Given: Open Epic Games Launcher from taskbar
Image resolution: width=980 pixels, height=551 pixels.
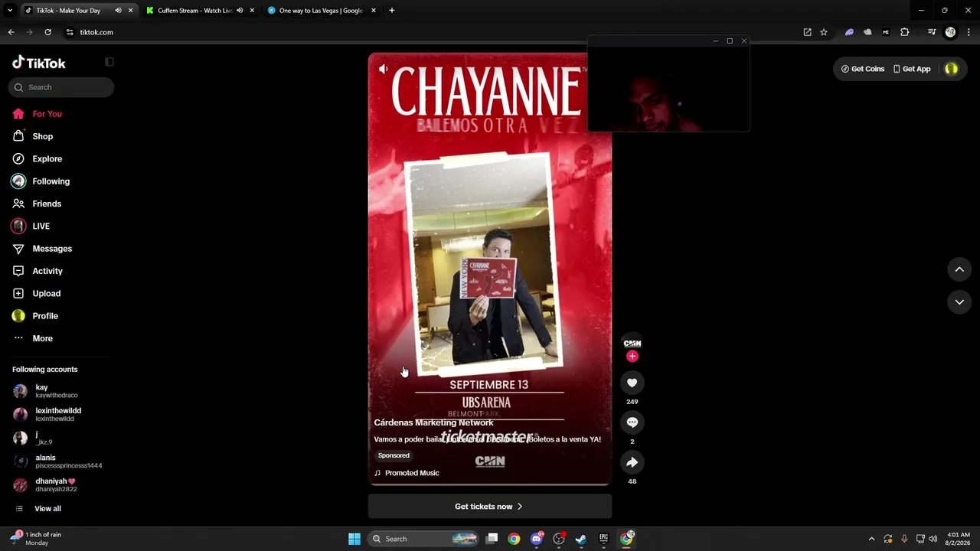Looking at the screenshot, I should pyautogui.click(x=604, y=539).
